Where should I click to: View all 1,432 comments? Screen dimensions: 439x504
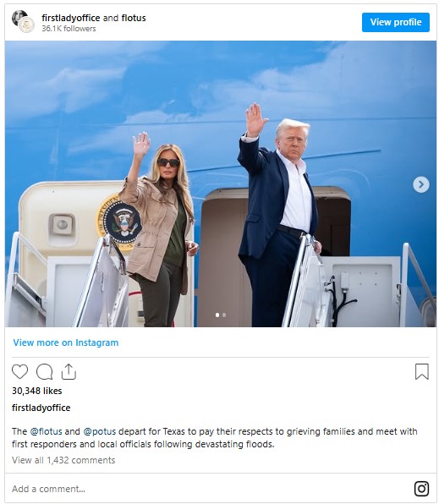point(63,460)
